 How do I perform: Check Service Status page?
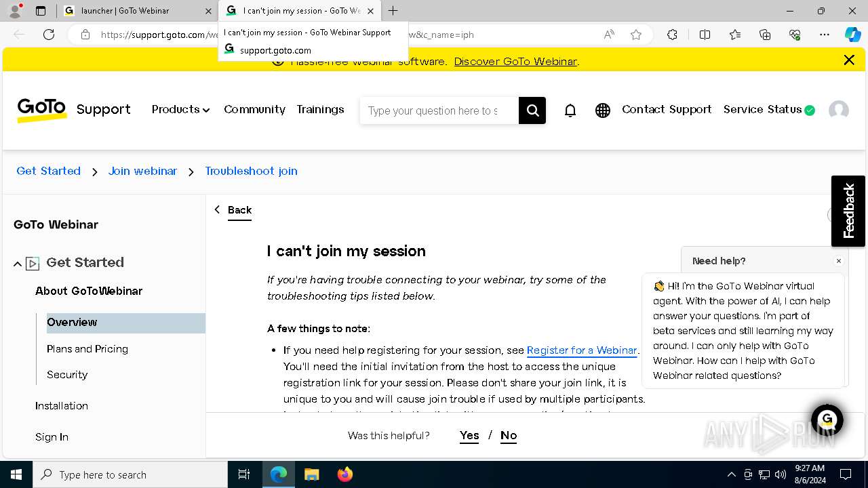[769, 109]
